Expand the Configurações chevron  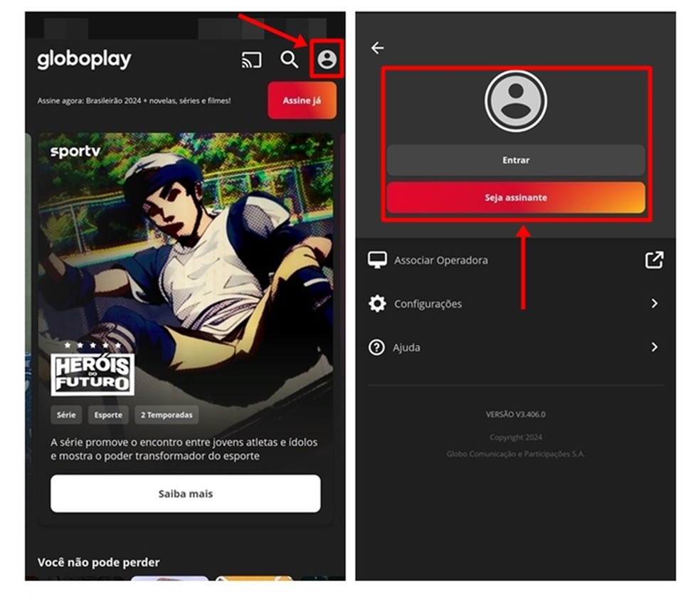click(655, 304)
